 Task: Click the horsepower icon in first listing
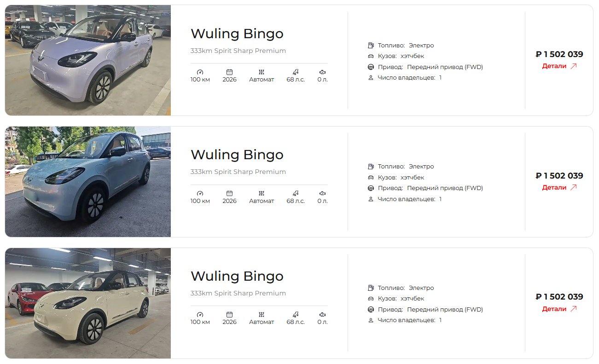tap(296, 72)
